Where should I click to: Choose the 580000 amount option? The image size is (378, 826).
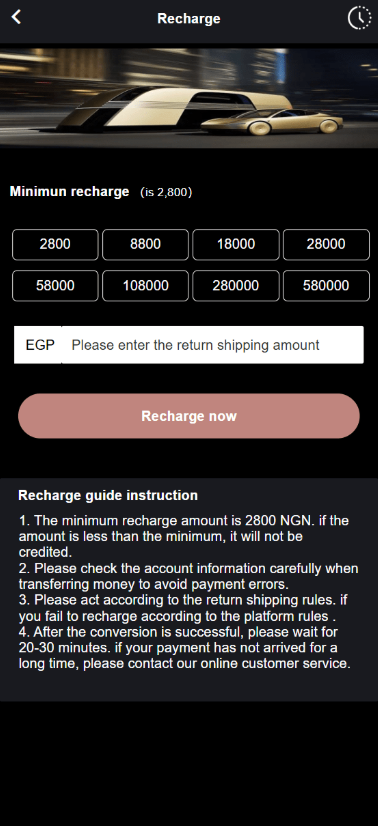coord(326,286)
